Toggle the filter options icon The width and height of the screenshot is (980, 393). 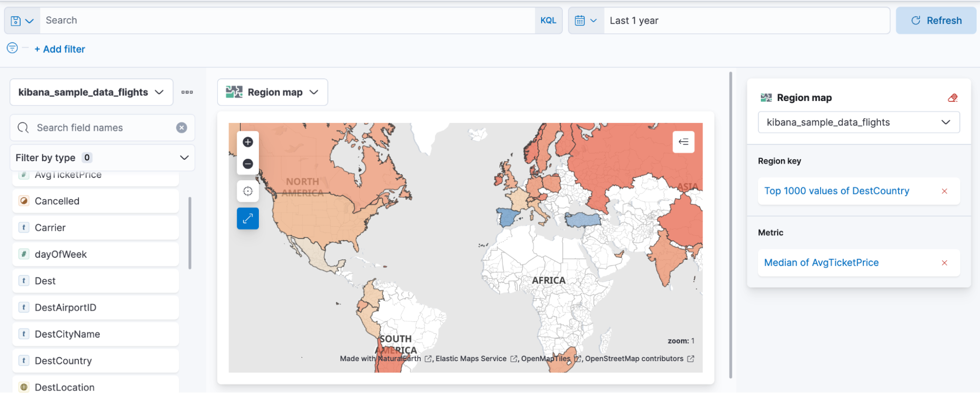coord(12,48)
